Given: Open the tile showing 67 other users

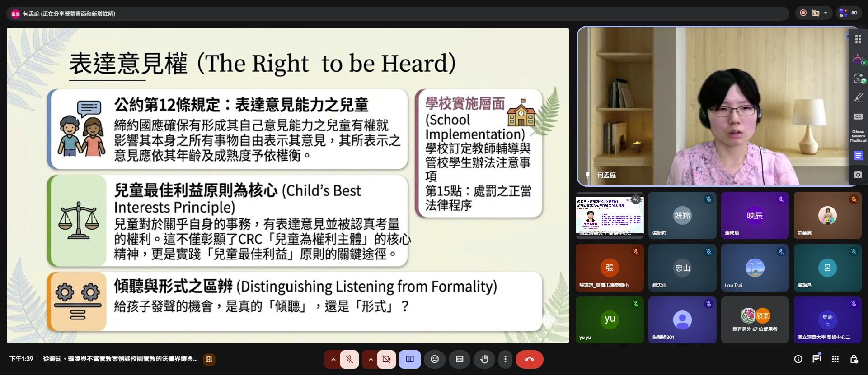Looking at the screenshot, I should (755, 320).
